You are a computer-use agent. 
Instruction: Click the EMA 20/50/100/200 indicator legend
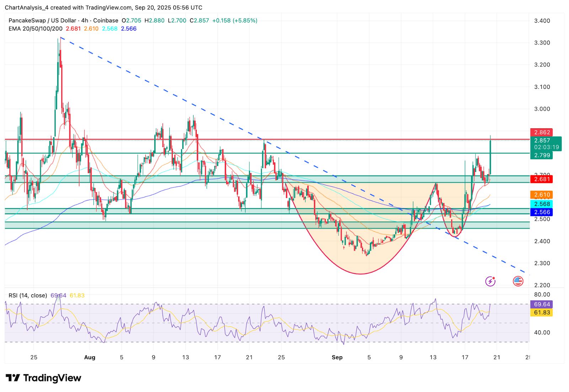pos(36,29)
